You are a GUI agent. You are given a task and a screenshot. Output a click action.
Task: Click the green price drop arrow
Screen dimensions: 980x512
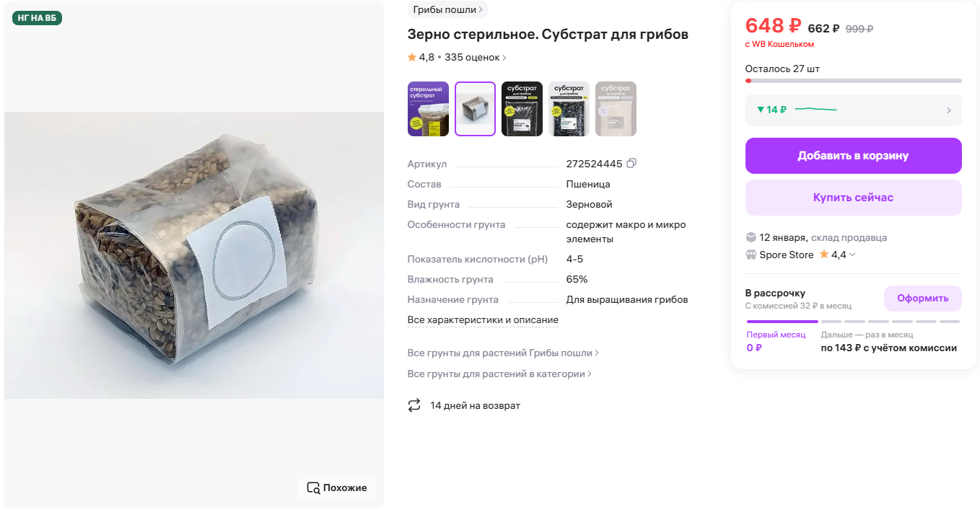pos(760,110)
